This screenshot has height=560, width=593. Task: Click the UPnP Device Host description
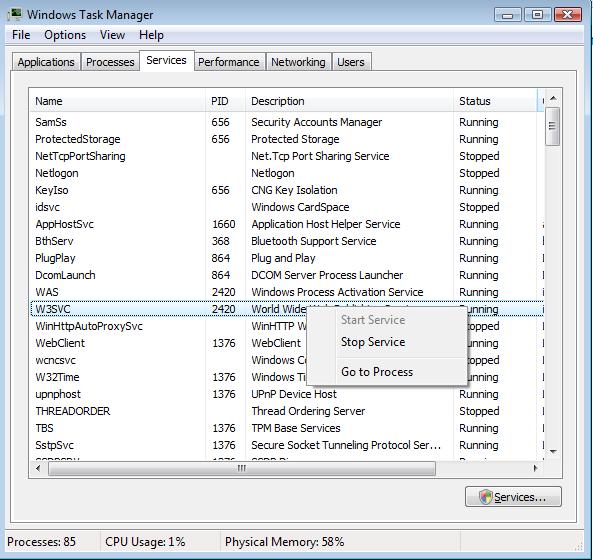point(294,394)
